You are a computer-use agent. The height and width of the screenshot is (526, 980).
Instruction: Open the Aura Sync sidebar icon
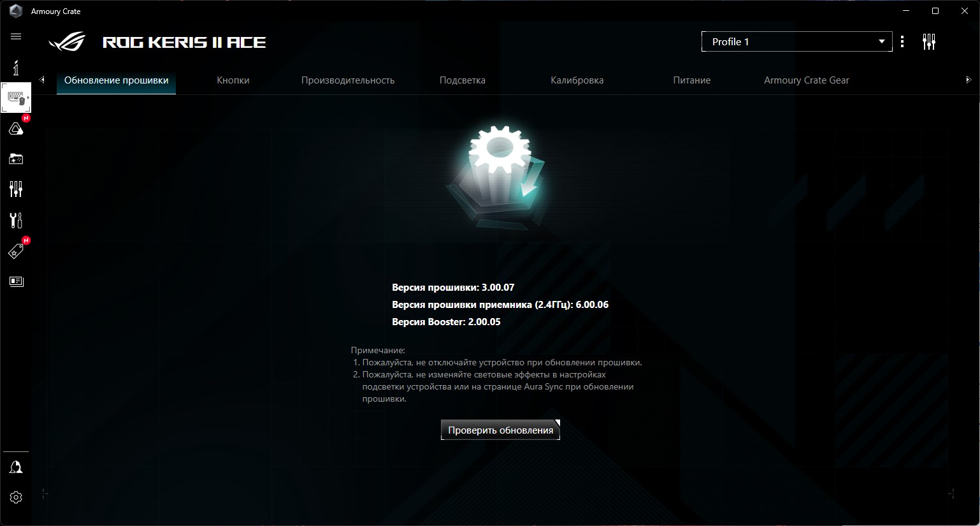pyautogui.click(x=16, y=128)
